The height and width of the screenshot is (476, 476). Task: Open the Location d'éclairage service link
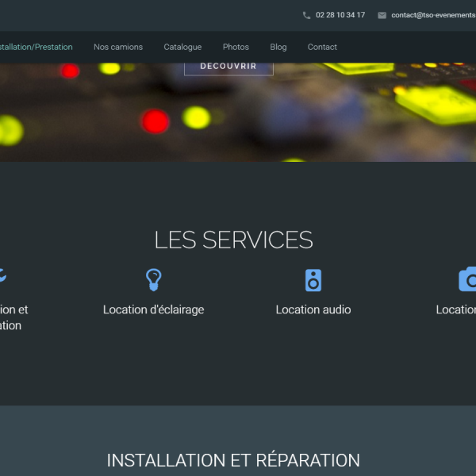point(153,309)
